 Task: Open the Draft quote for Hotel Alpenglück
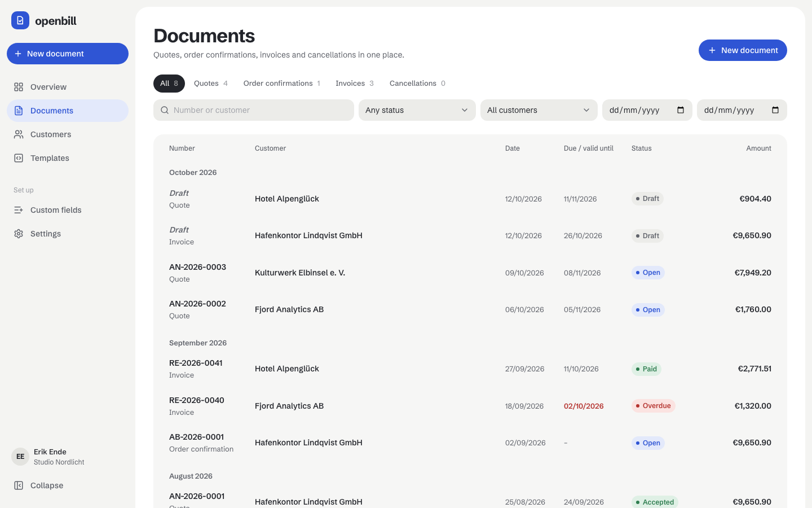pyautogui.click(x=470, y=199)
